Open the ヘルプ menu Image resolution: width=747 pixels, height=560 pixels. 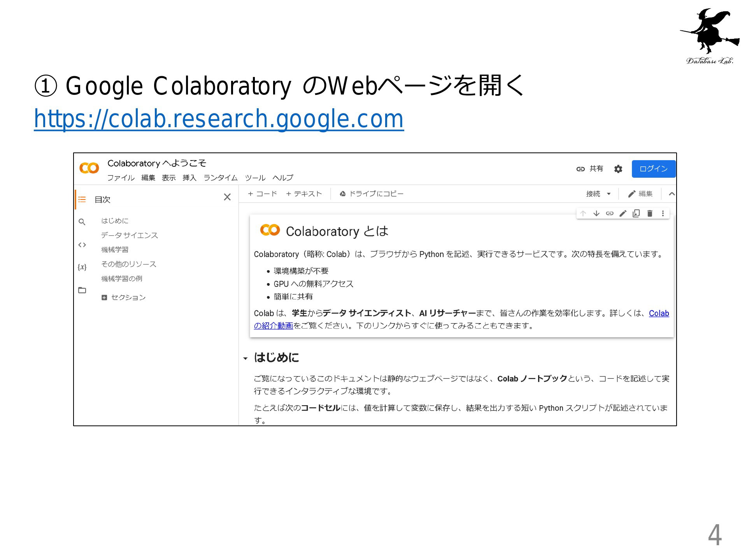click(283, 178)
